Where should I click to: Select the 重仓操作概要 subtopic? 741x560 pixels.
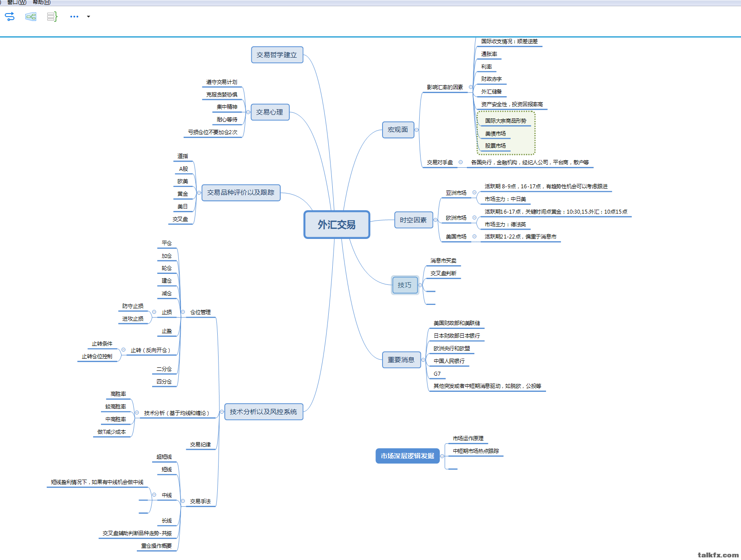pos(157,546)
